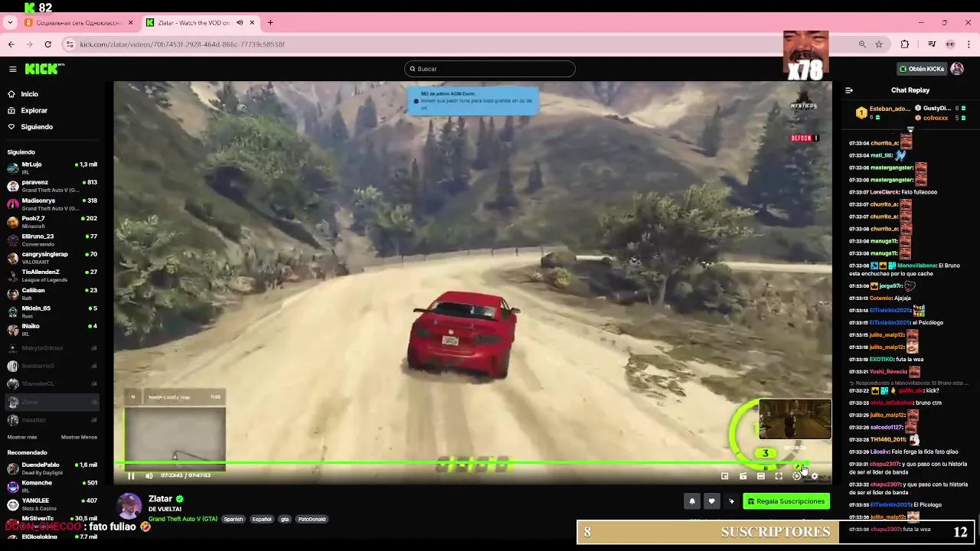Viewport: 980px width, 551px height.
Task: Bookmark this page with star icon
Action: click(879, 44)
